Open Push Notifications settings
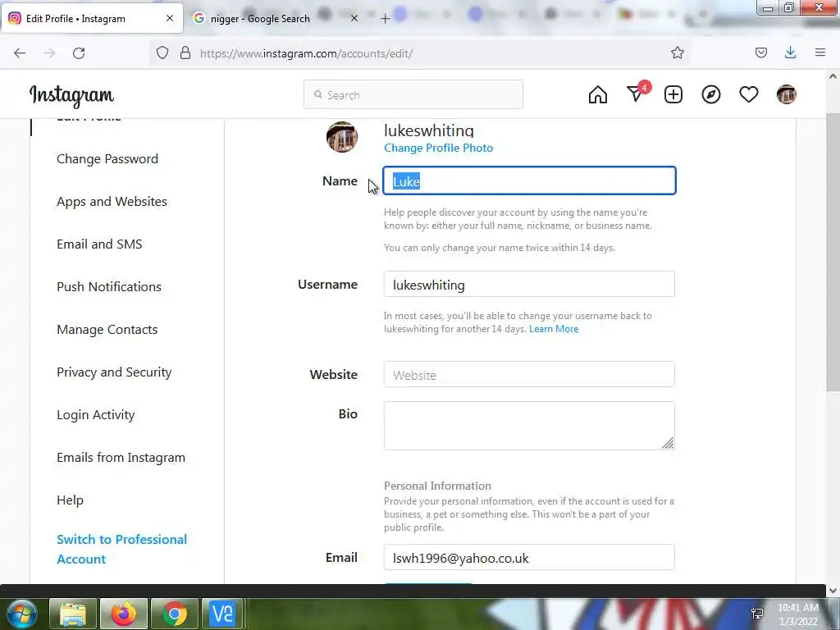Image resolution: width=840 pixels, height=630 pixels. (109, 286)
